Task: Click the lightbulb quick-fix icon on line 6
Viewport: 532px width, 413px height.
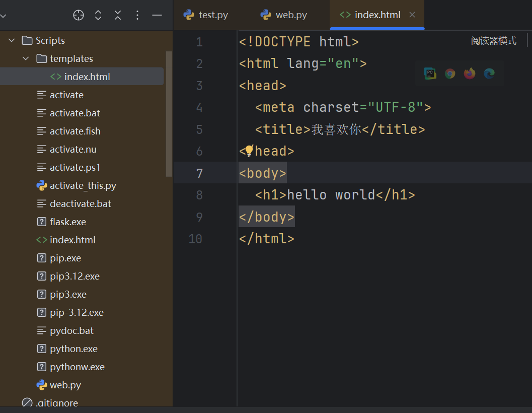Action: (249, 151)
